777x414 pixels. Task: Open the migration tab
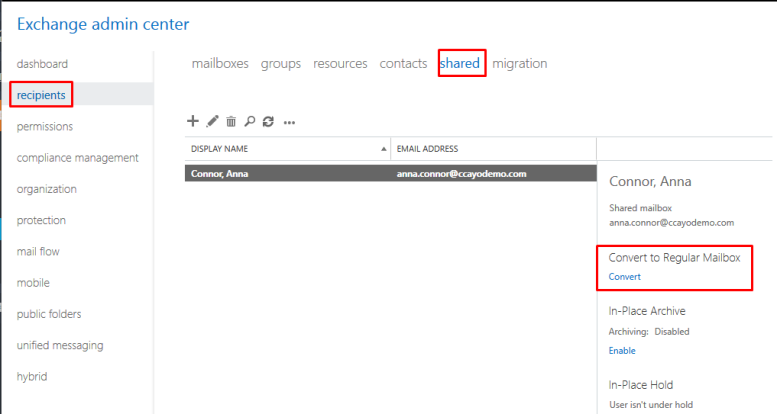point(519,64)
